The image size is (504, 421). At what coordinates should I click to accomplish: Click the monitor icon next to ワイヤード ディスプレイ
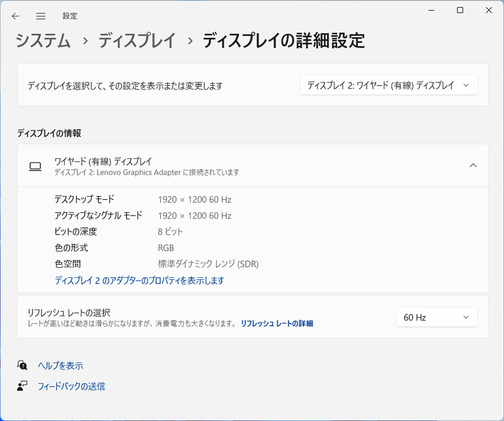36,166
